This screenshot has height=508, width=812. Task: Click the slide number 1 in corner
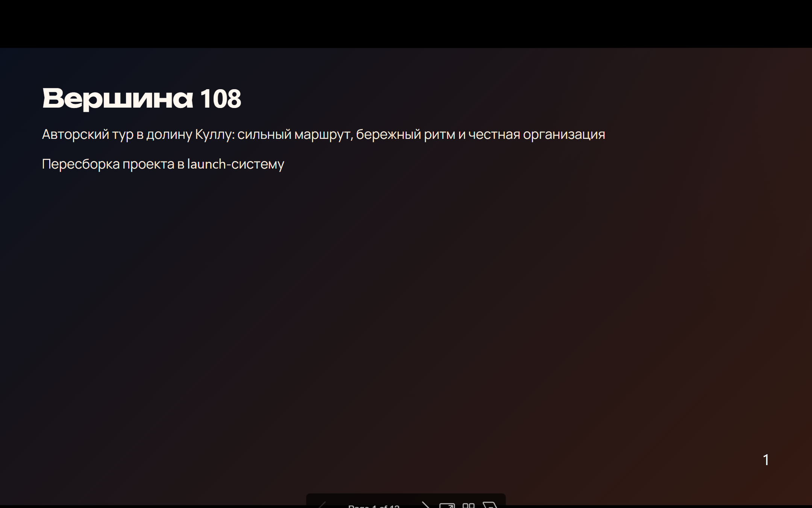tap(766, 460)
